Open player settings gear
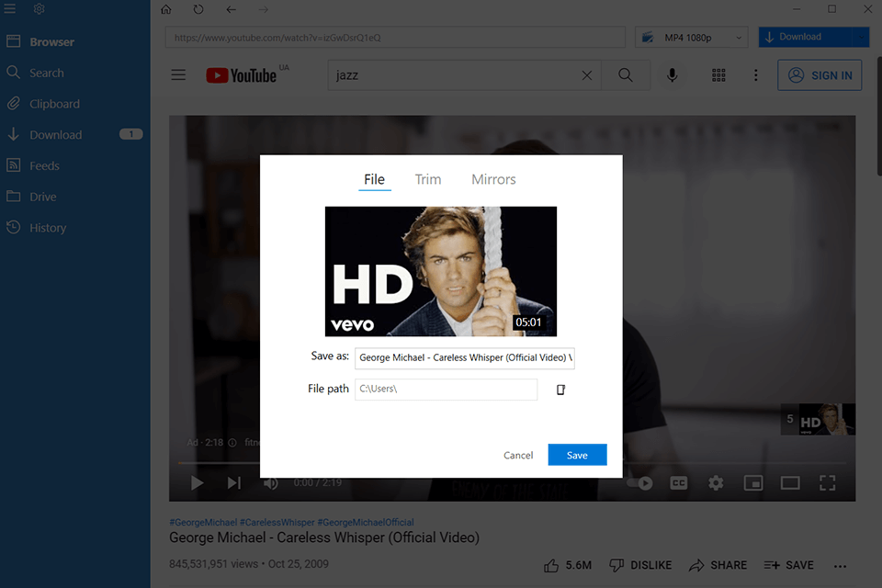The width and height of the screenshot is (882, 588). [716, 482]
